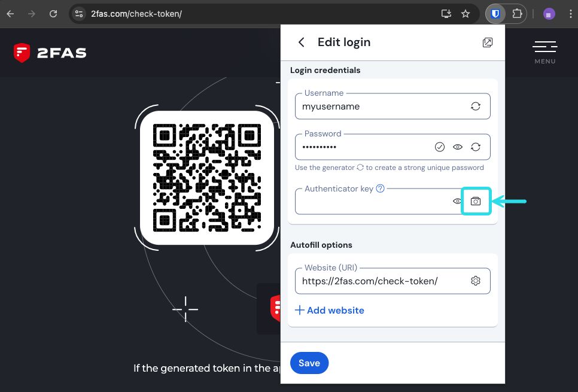Click the Add website link
The image size is (578, 392).
(330, 310)
